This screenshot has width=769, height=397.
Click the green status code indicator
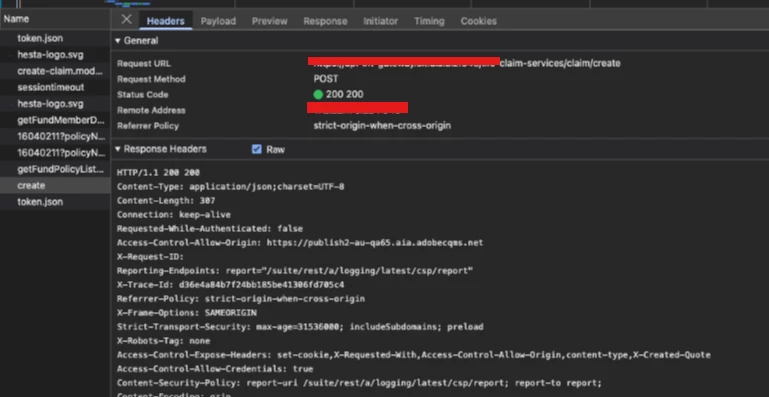[x=318, y=95]
